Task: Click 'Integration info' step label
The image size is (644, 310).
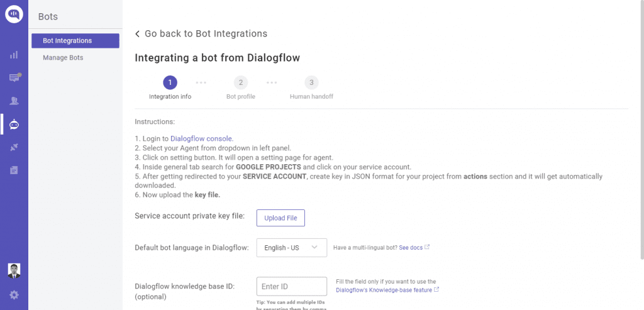Action: click(x=170, y=97)
